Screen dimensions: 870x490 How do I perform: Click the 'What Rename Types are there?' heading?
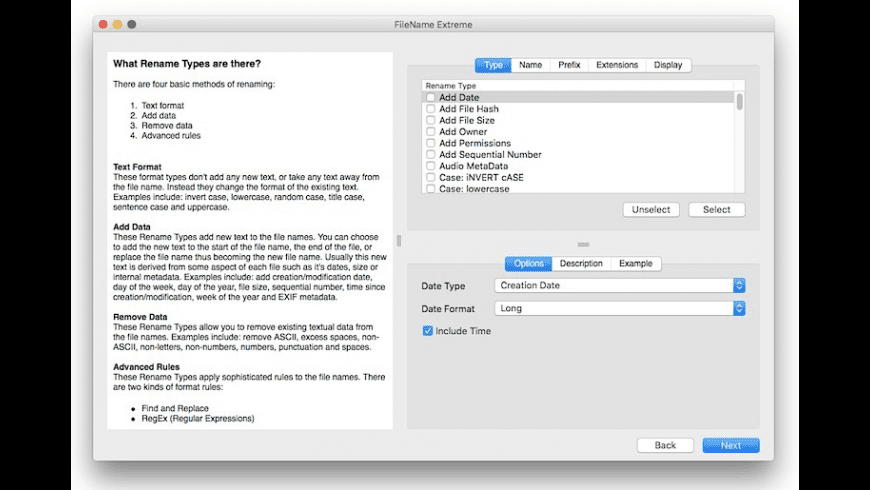[187, 64]
